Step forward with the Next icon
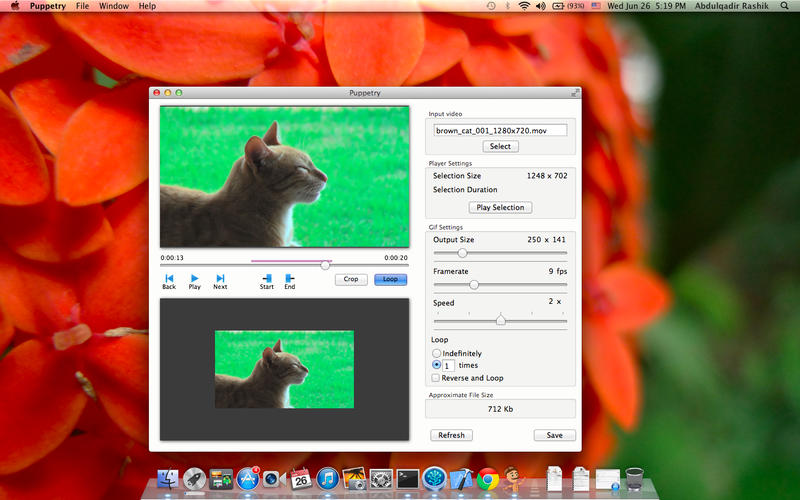 [x=220, y=278]
